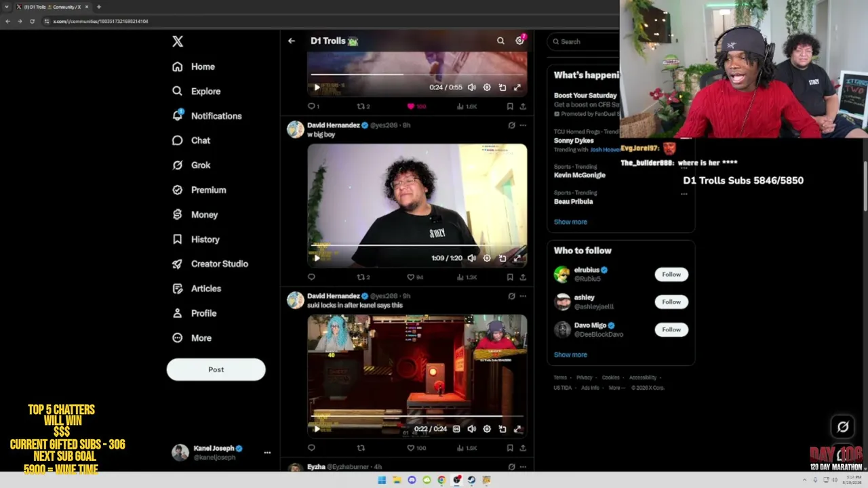Play the 1:09 / 1:20 video

coord(317,258)
